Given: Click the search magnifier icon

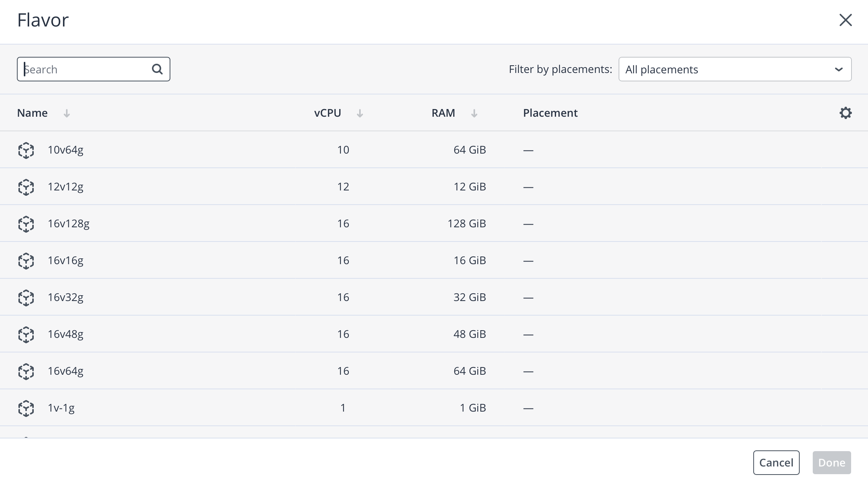Looking at the screenshot, I should coord(157,69).
